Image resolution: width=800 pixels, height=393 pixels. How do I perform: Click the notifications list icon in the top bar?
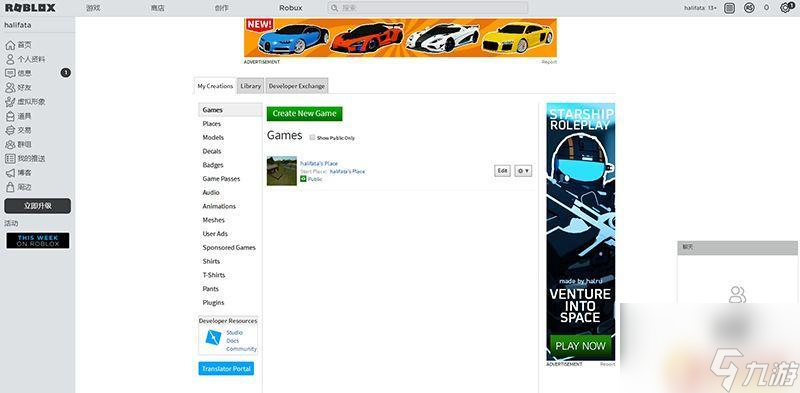[730, 8]
